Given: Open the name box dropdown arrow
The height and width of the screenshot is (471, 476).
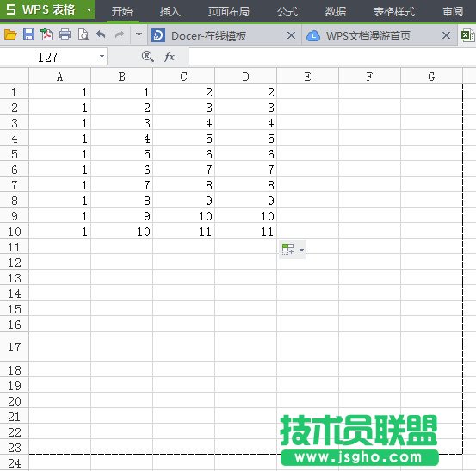Looking at the screenshot, I should click(102, 57).
